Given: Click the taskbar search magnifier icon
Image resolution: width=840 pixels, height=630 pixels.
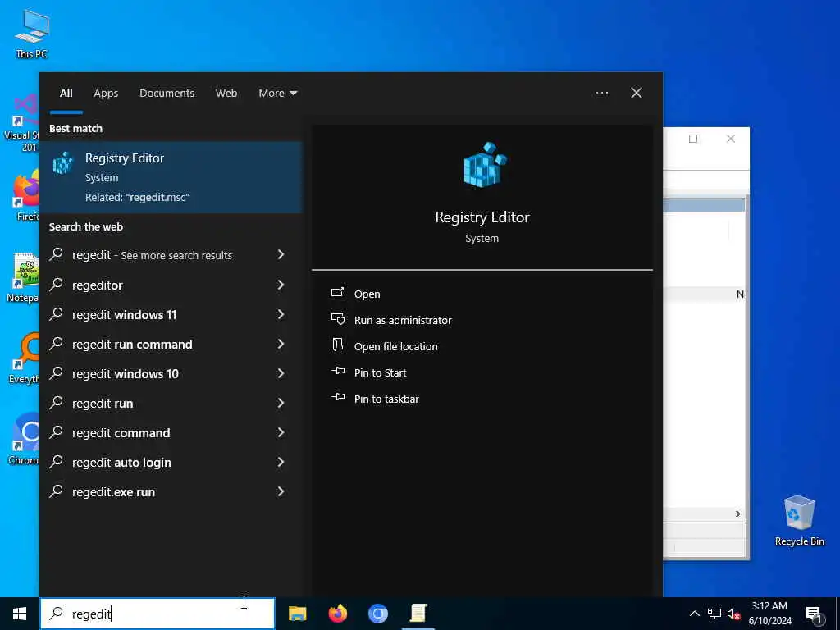Looking at the screenshot, I should [57, 614].
